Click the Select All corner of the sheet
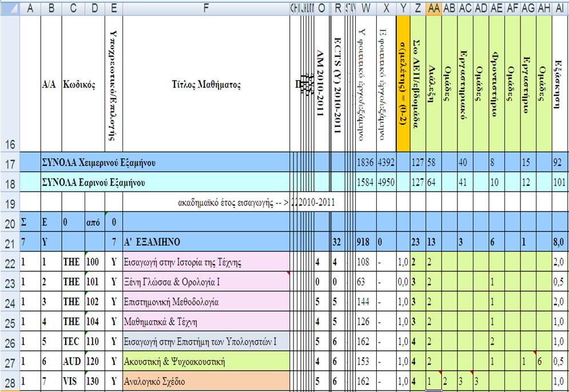Image resolution: width=569 pixels, height=392 pixels. pyautogui.click(x=10, y=9)
